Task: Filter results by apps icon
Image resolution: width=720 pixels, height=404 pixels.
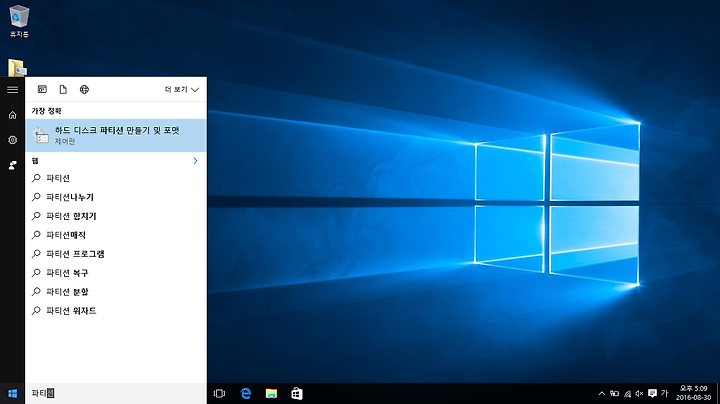Action: coord(42,90)
